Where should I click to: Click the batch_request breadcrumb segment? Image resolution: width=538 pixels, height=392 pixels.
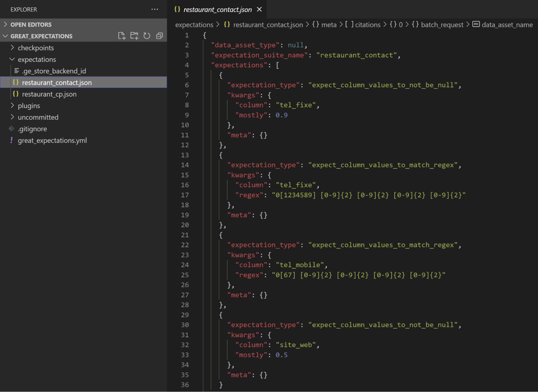[442, 25]
